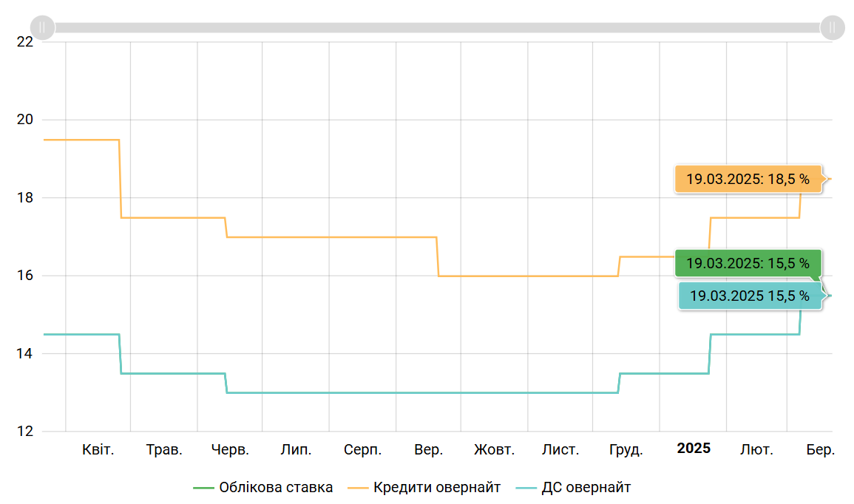Image resolution: width=854 pixels, height=504 pixels.
Task: Select the Серп. month axis label
Action: pyautogui.click(x=362, y=449)
